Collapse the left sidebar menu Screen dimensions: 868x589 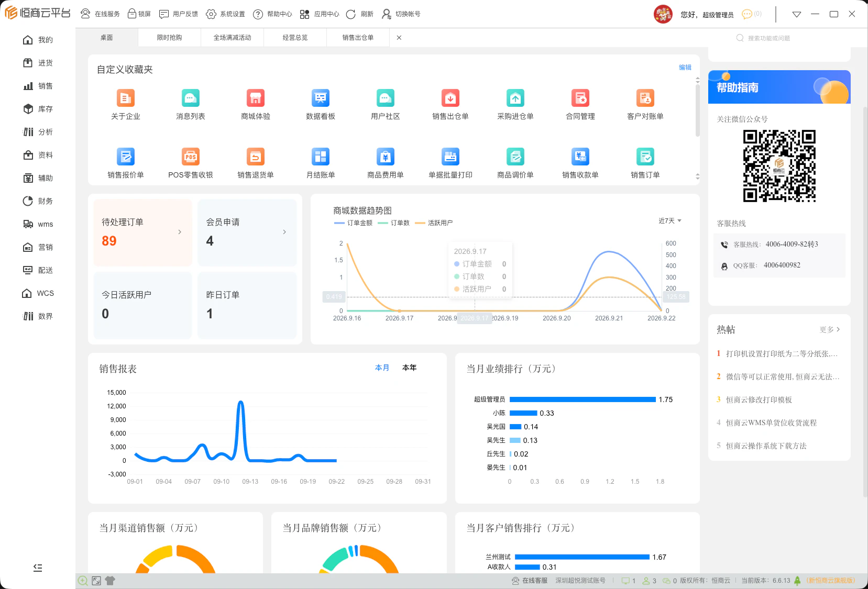(x=38, y=568)
